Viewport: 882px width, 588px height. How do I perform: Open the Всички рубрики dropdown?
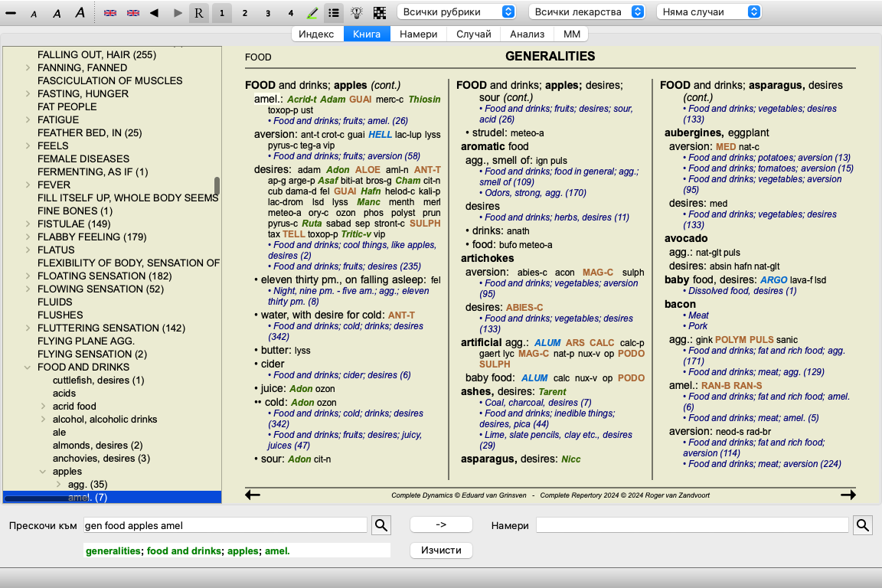click(456, 12)
